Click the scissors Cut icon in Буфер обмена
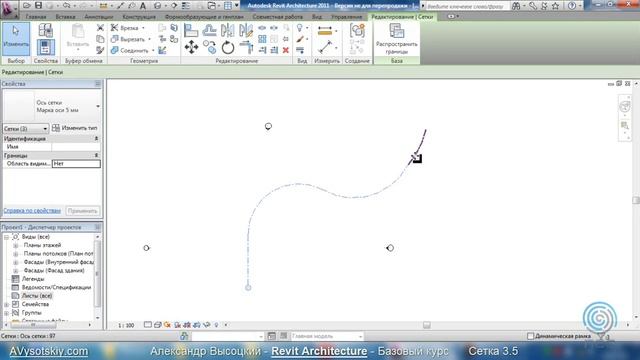Image resolution: width=640 pixels, height=360 pixels. (x=100, y=28)
